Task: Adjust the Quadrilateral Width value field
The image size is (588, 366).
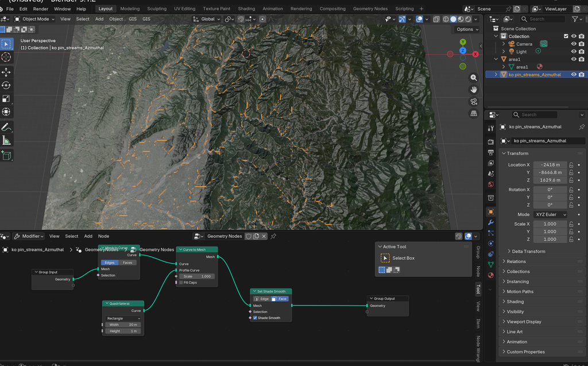Action: tap(123, 325)
